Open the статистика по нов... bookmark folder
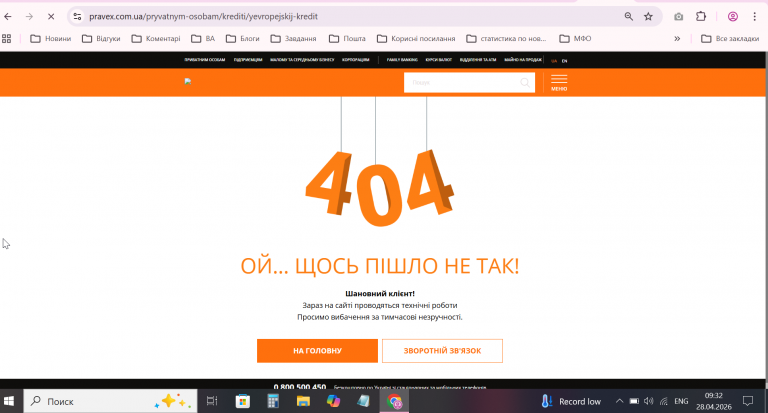768x413 pixels. tap(506, 39)
